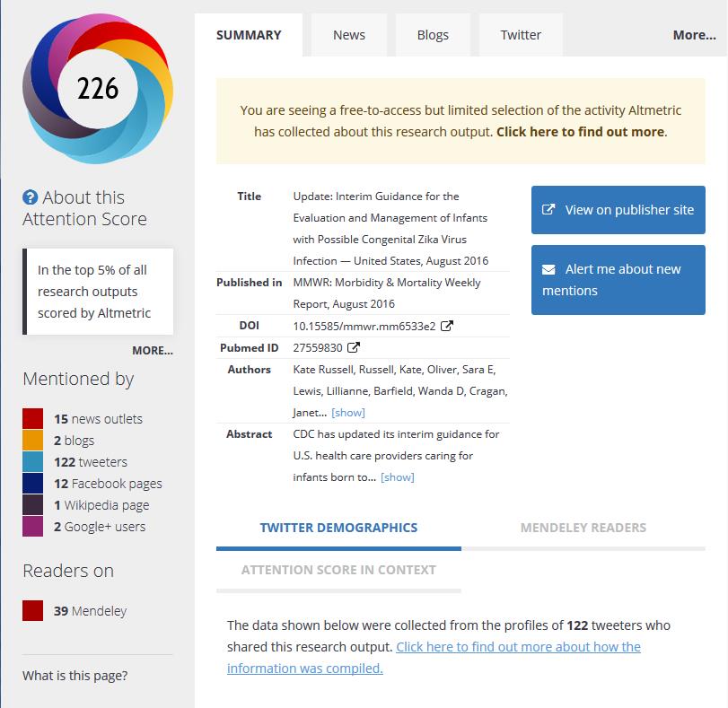
Task: Switch to the Twitter tab
Action: pyautogui.click(x=521, y=35)
